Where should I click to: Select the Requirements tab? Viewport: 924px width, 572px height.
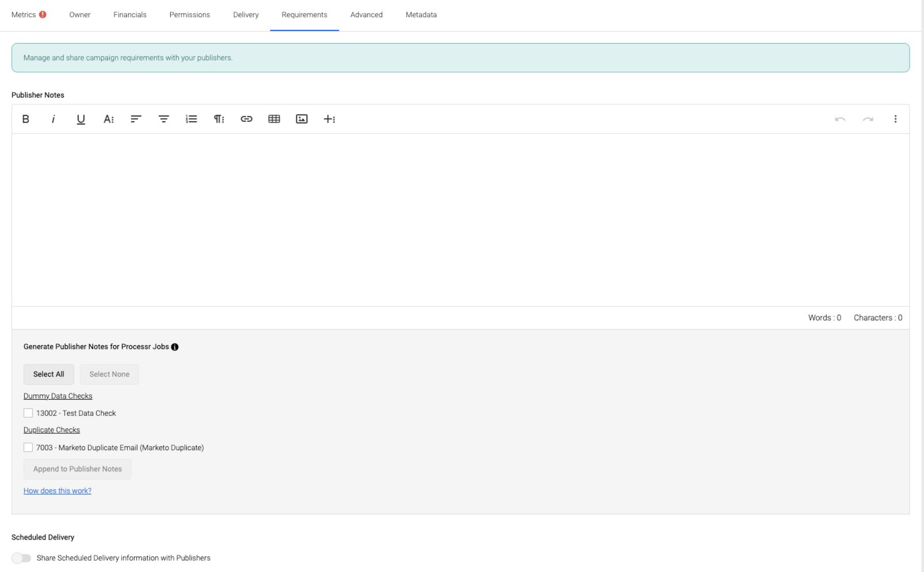click(304, 15)
